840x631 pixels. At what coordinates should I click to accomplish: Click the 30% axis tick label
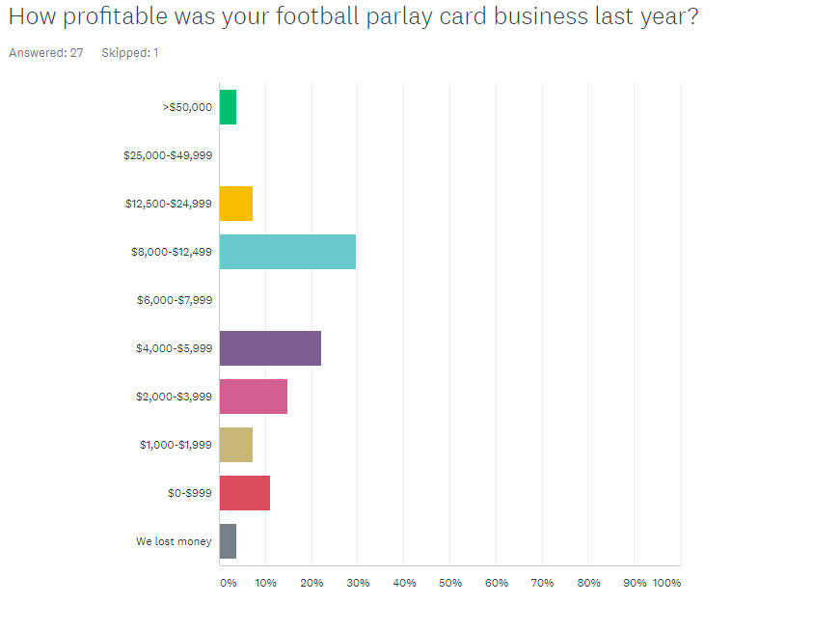point(358,583)
